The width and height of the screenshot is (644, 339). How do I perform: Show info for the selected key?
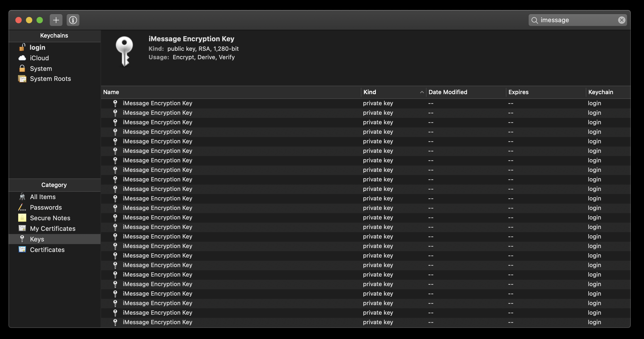(x=73, y=20)
